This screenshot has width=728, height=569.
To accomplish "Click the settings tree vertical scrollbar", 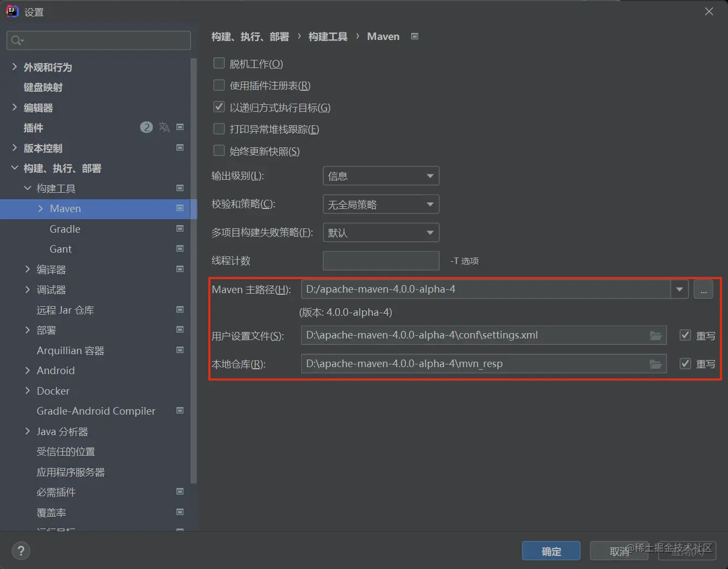I will pyautogui.click(x=194, y=270).
